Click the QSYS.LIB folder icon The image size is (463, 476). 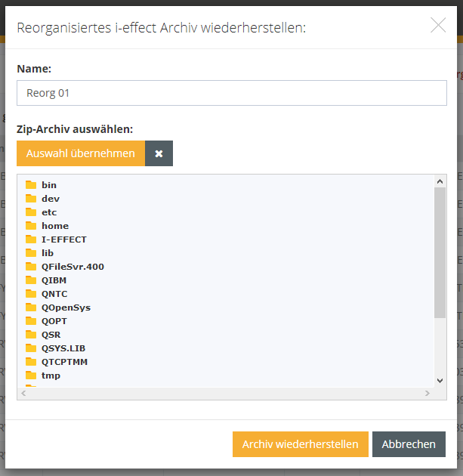31,348
